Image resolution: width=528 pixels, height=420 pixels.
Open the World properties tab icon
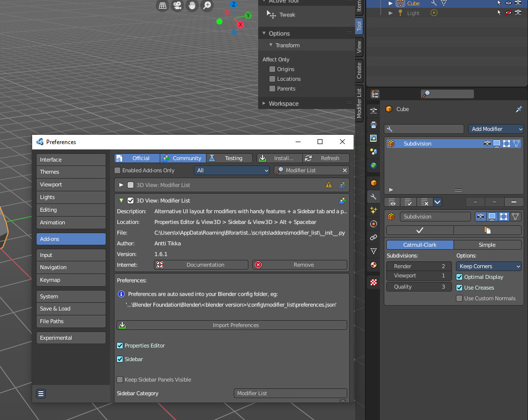coord(374,165)
